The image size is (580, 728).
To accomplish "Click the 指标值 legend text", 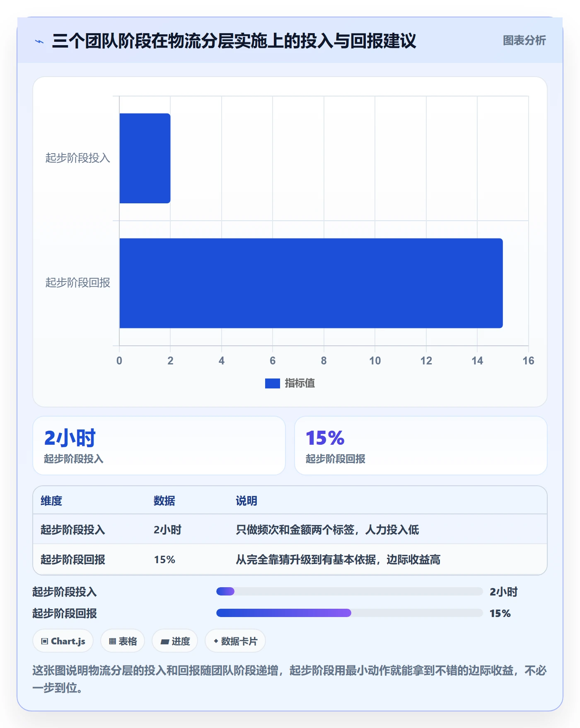I will coord(300,383).
